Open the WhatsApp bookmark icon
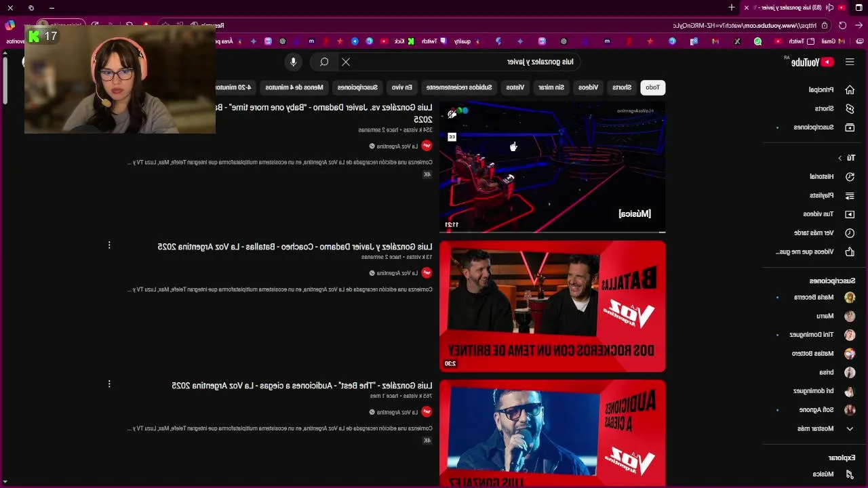This screenshot has width=868, height=488. (x=757, y=41)
